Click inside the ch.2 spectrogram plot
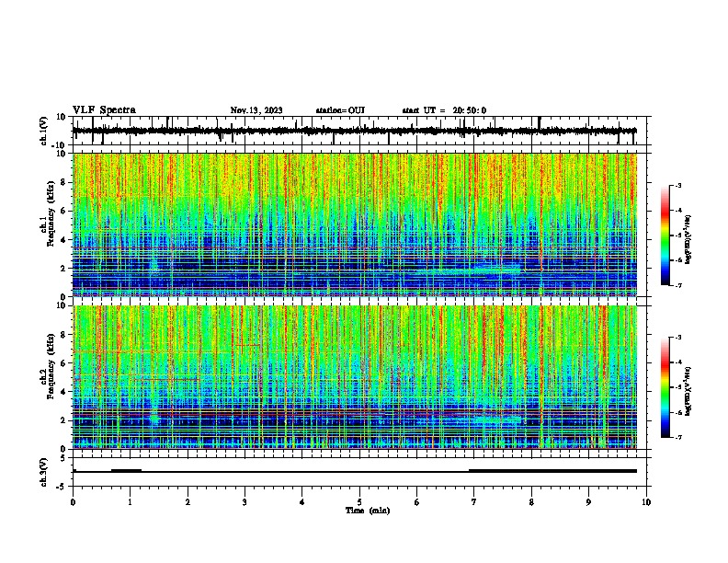 coord(355,377)
